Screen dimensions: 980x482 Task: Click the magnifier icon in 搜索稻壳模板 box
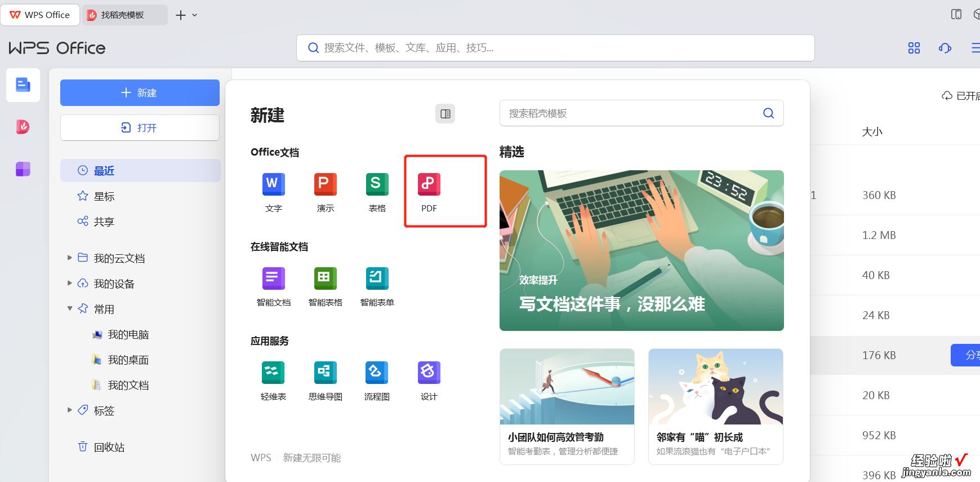[x=768, y=113]
